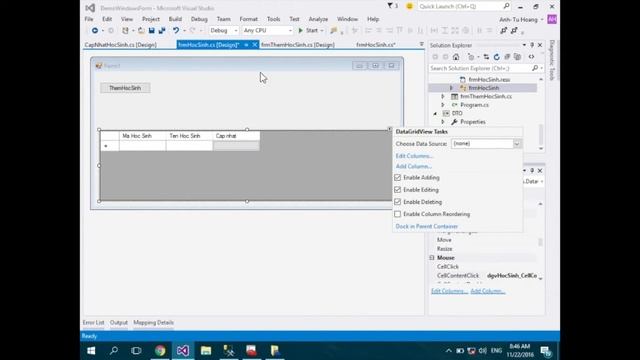Switch to CapNhatHocSinh.cs [Design] tab
This screenshot has height=360, width=640.
pyautogui.click(x=120, y=45)
